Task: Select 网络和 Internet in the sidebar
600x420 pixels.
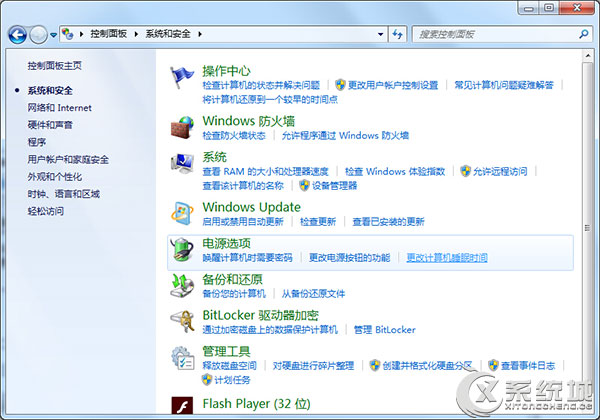Action: coord(59,108)
